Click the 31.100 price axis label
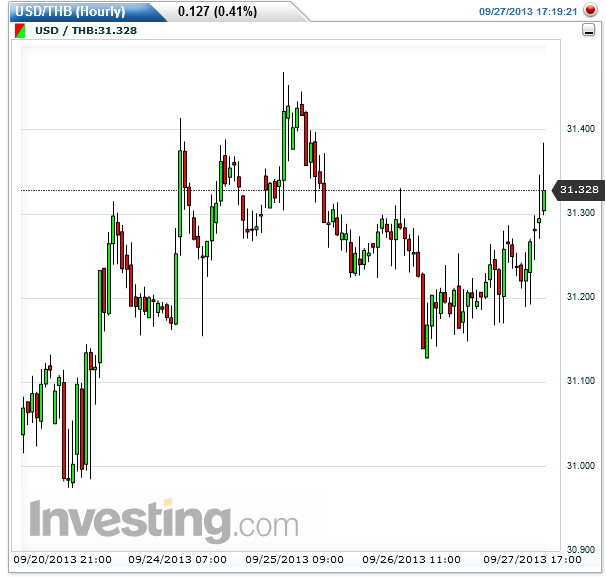Viewport: 606px width, 577px height. [580, 381]
